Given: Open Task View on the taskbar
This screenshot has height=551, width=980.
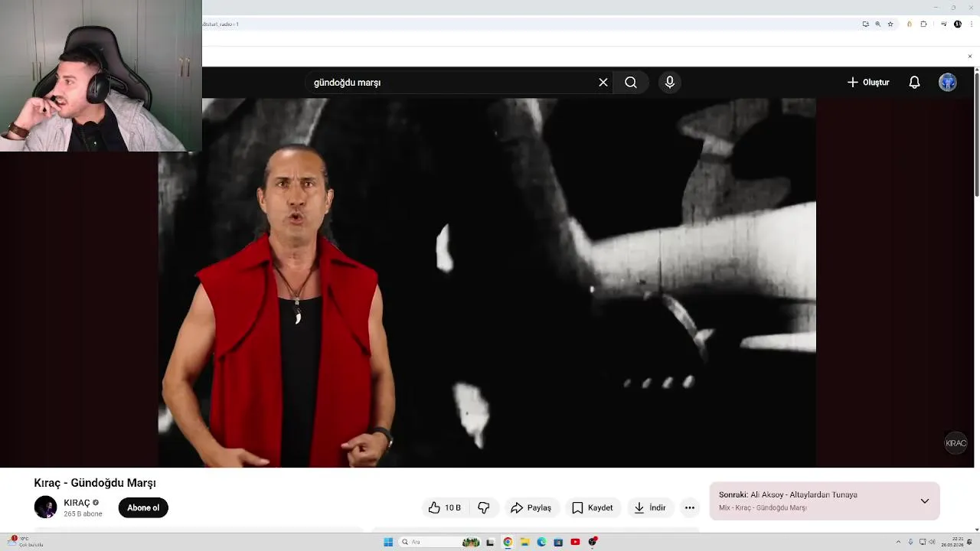Looking at the screenshot, I should click(x=490, y=542).
